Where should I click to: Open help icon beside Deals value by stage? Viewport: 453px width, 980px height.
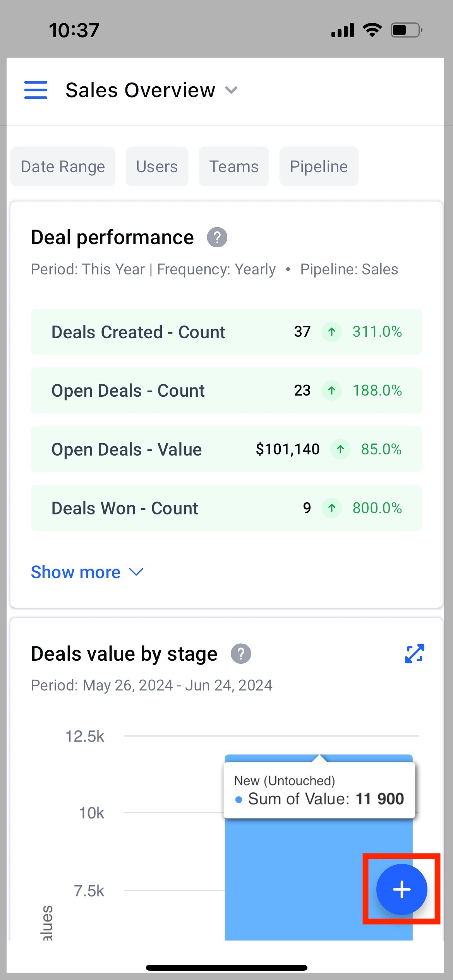241,654
